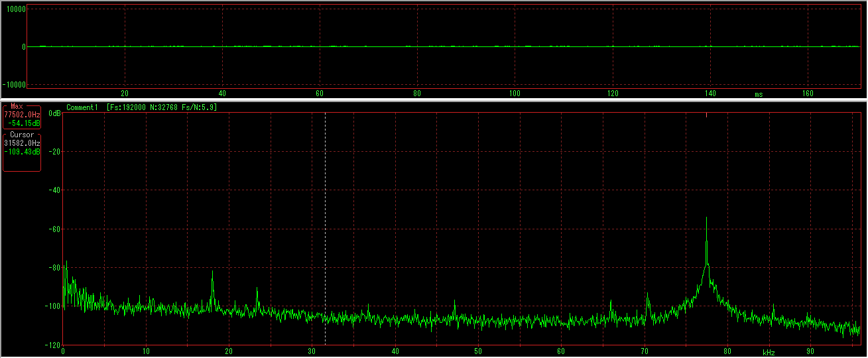This screenshot has width=868, height=358.
Task: Select the Comment1 label above spectrum
Action: (x=82, y=107)
